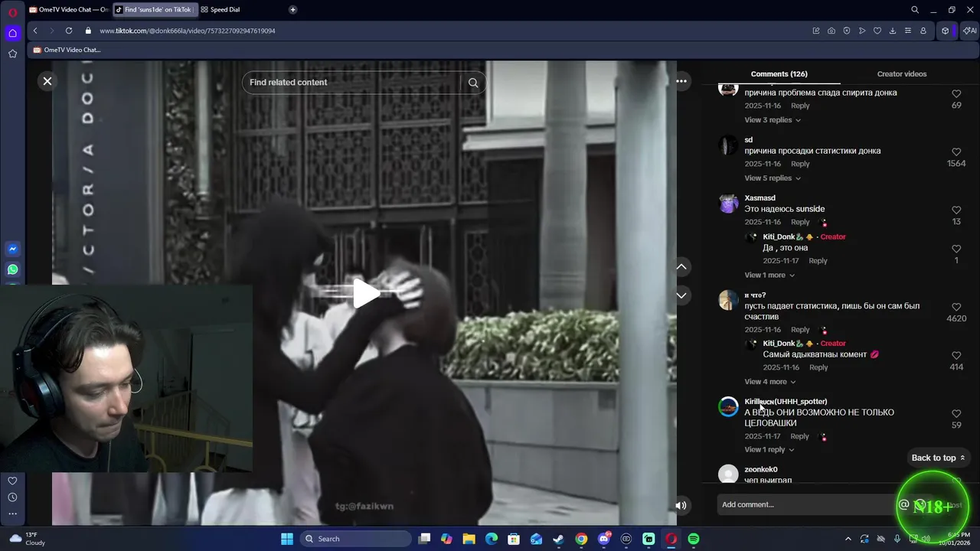Like the comment with 4620 likes

(x=956, y=307)
